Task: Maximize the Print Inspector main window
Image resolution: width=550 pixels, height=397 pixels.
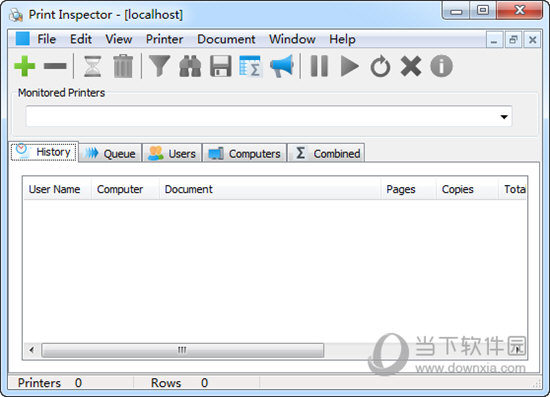Action: point(483,11)
